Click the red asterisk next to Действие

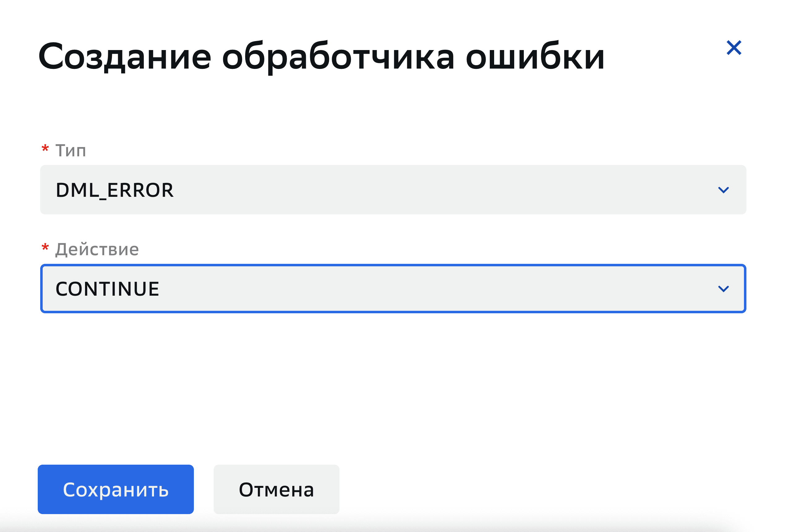tap(45, 248)
